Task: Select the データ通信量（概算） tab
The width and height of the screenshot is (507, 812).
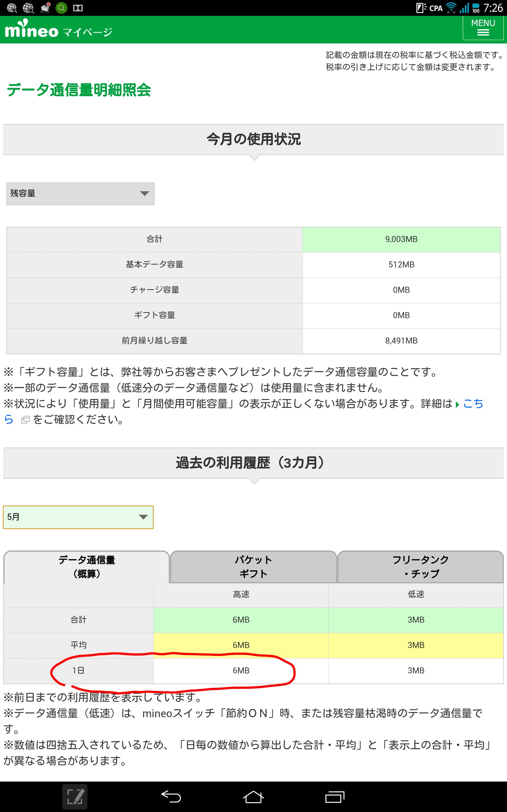Action: tap(87, 567)
